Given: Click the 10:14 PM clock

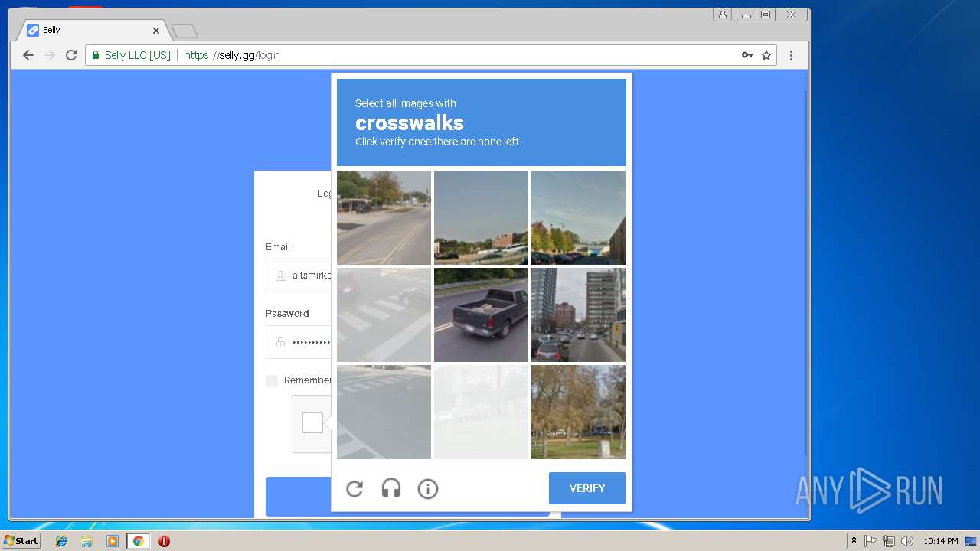Looking at the screenshot, I should coord(941,541).
